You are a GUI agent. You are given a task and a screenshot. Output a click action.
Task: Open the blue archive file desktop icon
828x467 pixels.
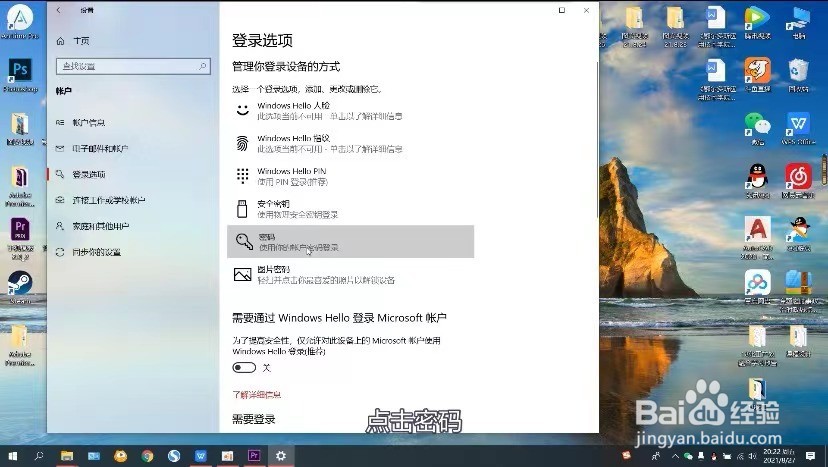pyautogui.click(x=798, y=291)
